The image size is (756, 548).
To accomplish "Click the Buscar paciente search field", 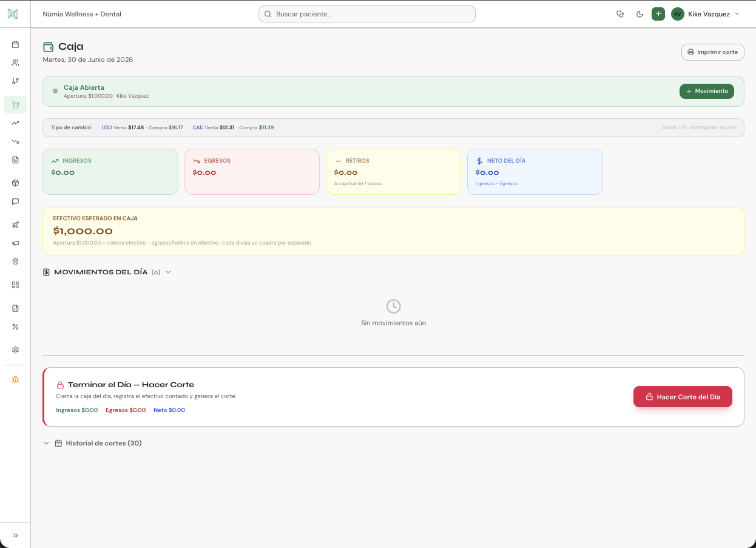I will coord(367,14).
